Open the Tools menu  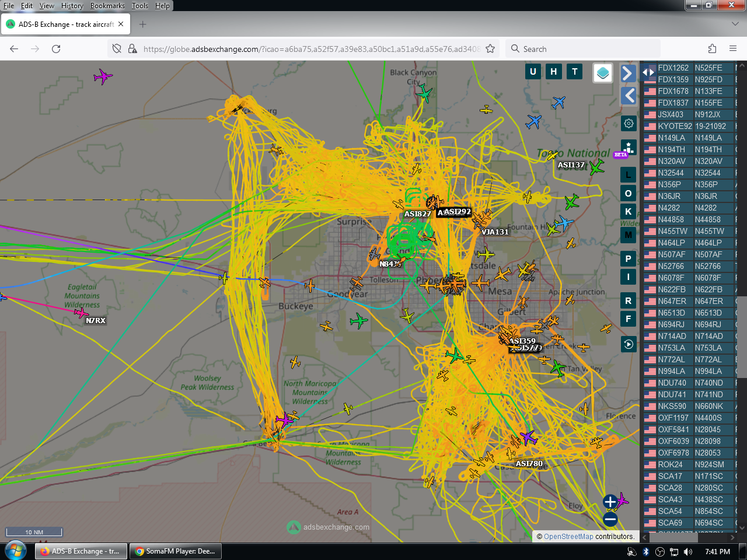pos(140,6)
